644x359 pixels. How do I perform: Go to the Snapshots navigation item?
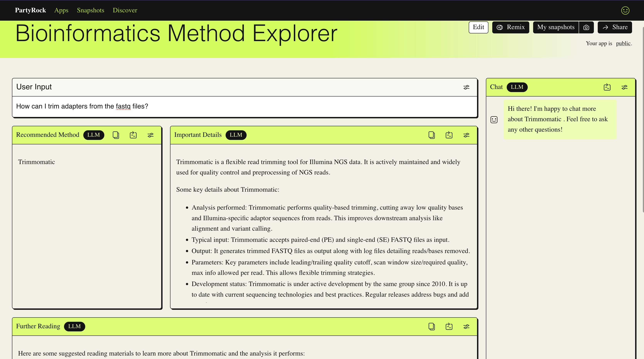pos(90,10)
